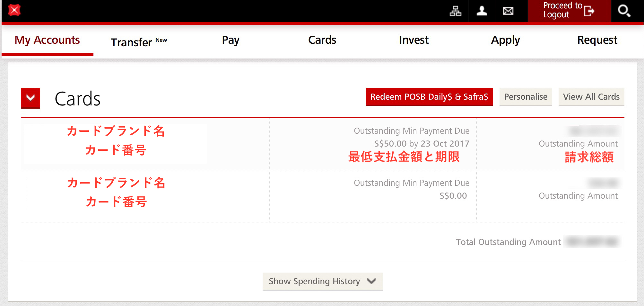This screenshot has height=306, width=644.
Task: Click second row 'Outstanding Amount' label
Action: [x=578, y=196]
